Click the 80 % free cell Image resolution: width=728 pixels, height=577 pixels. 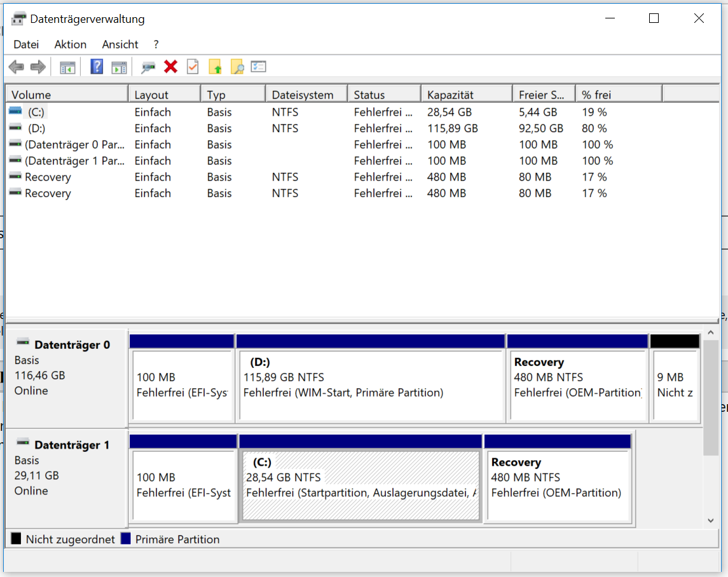[594, 128]
